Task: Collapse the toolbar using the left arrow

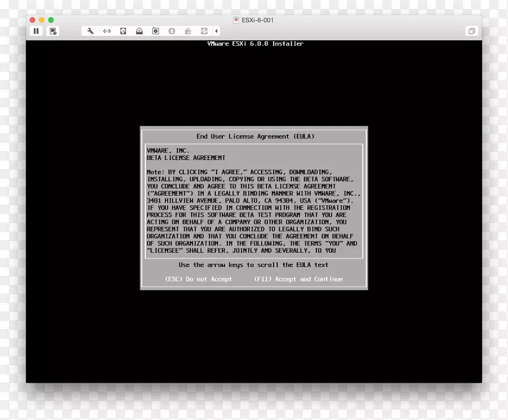Action: pyautogui.click(x=217, y=30)
